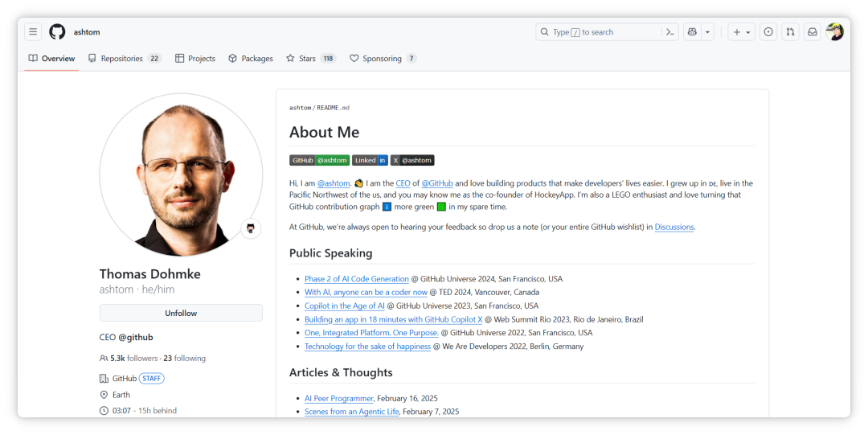Click the waving hand emoji
The width and height of the screenshot is (868, 435).
(358, 183)
